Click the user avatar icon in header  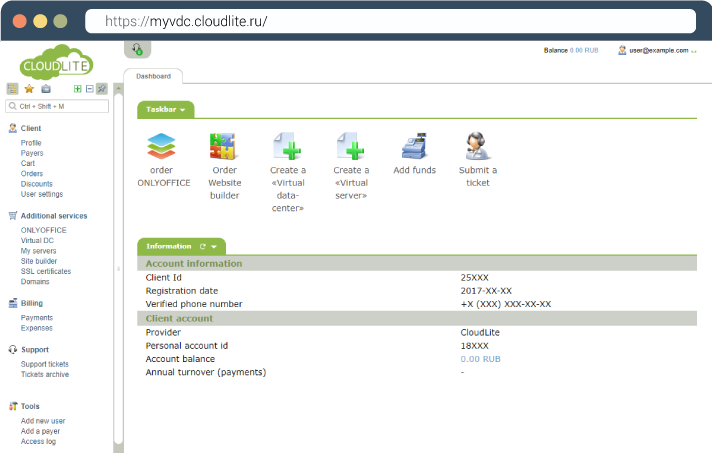click(622, 50)
